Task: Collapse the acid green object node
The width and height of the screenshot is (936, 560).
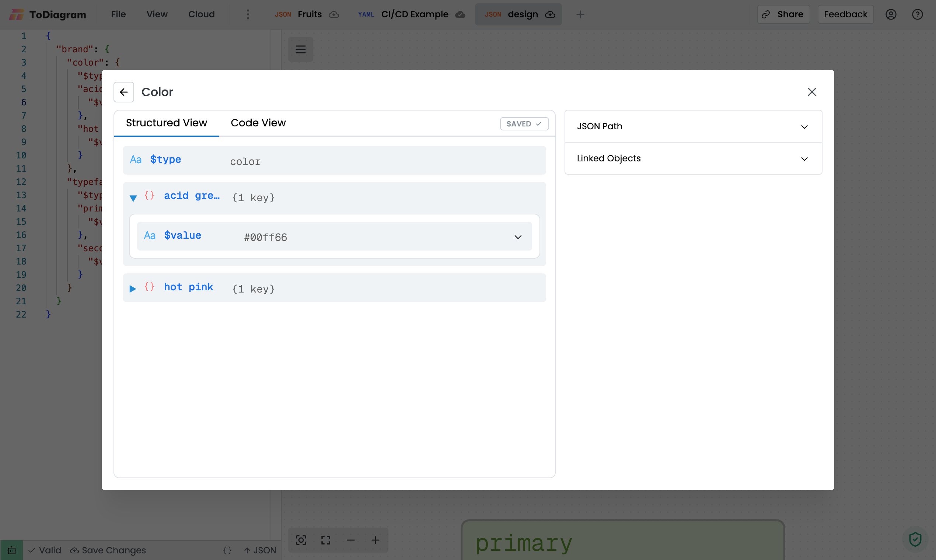Action: pyautogui.click(x=133, y=198)
